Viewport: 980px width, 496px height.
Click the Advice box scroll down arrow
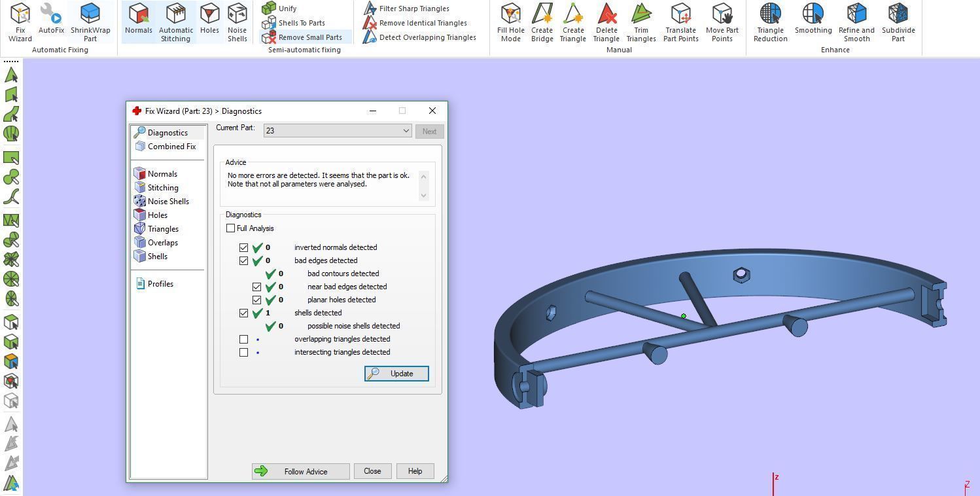[423, 195]
